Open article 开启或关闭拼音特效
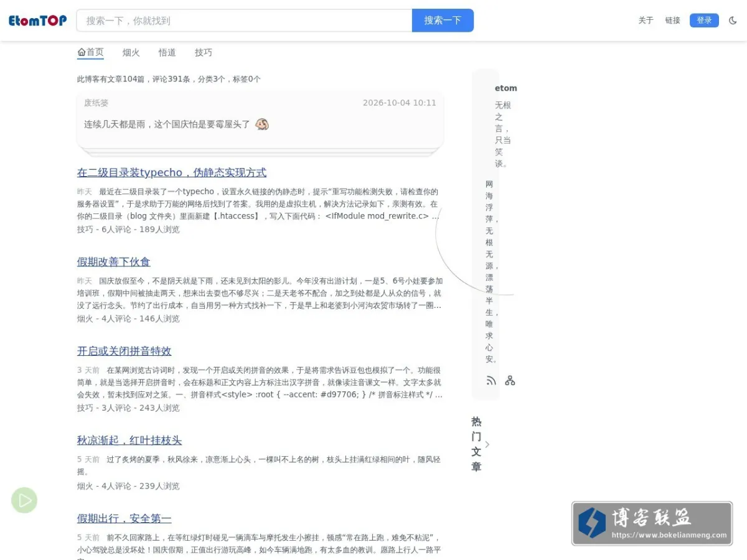The image size is (747, 560). [x=125, y=351]
